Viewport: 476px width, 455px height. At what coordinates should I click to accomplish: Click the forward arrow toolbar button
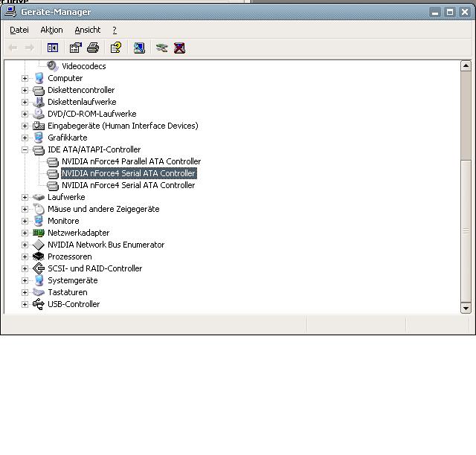29,48
